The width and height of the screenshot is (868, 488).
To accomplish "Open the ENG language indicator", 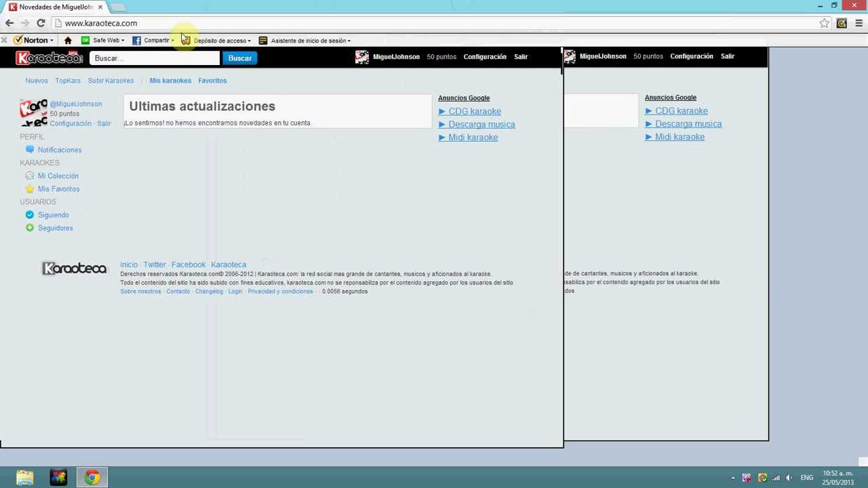I will click(807, 478).
